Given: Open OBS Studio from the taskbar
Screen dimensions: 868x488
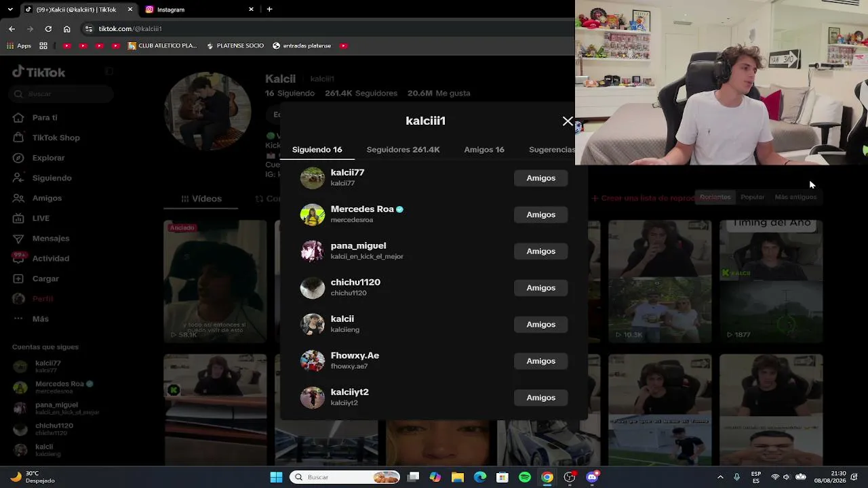Looking at the screenshot, I should point(570,477).
